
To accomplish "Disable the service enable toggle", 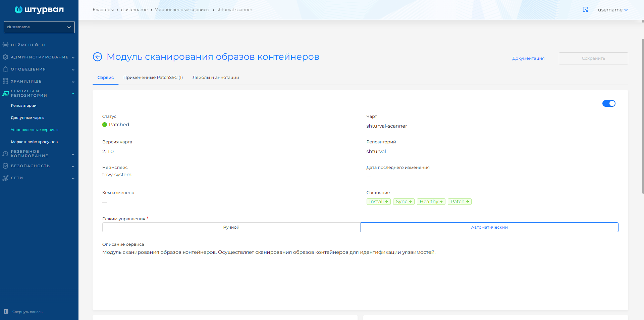I will coord(609,103).
